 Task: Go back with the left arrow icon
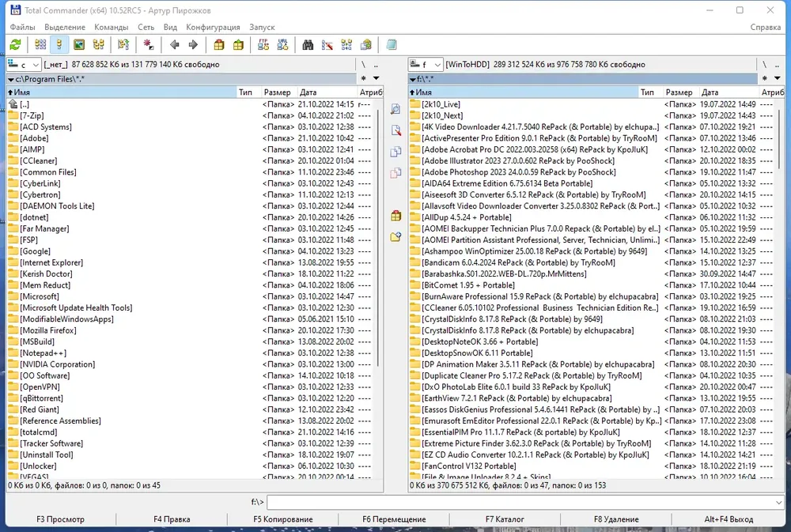(x=175, y=45)
